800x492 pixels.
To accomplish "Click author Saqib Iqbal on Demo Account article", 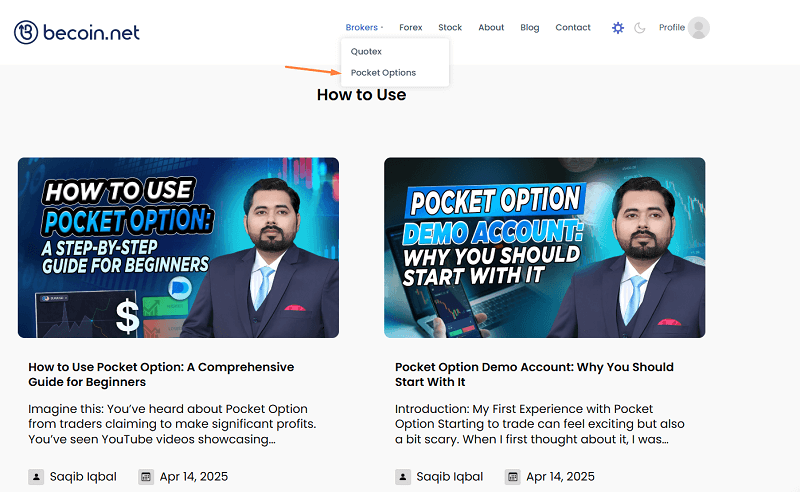I will (x=449, y=477).
